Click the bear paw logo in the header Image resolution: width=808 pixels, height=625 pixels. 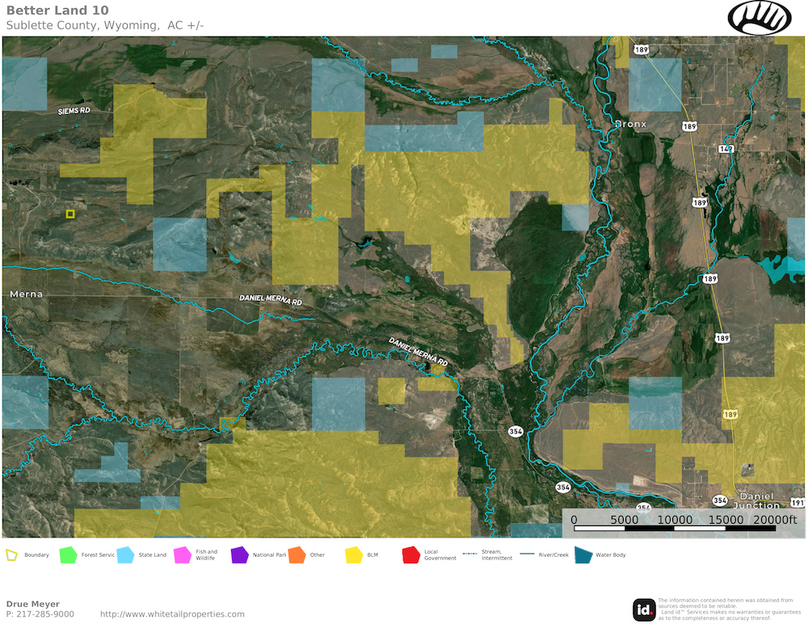coord(759,18)
